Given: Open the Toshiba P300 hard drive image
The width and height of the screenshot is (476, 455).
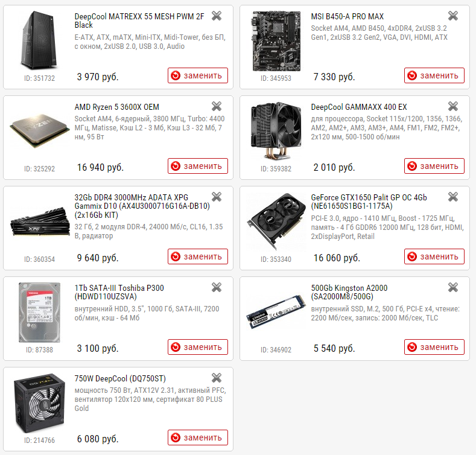Looking at the screenshot, I should (x=39, y=313).
